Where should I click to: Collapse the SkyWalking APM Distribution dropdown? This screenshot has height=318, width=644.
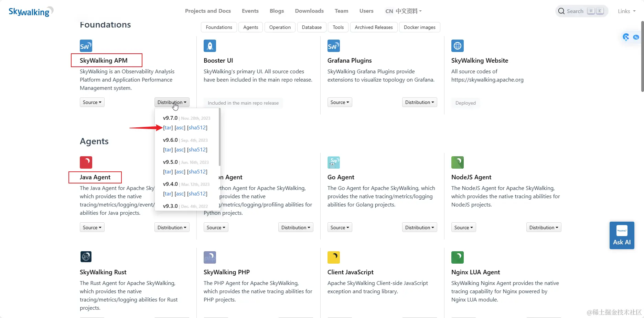(x=172, y=102)
